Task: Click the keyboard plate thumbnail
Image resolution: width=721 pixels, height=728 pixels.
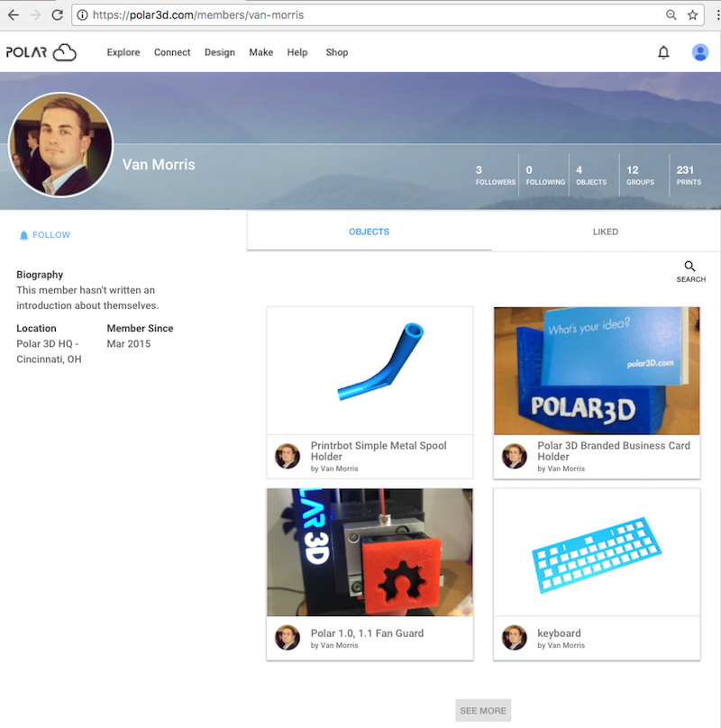Action: pos(597,552)
